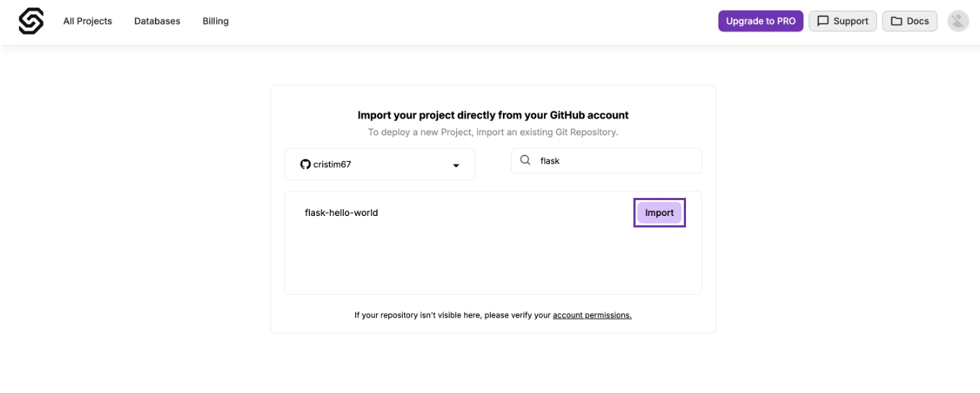Click the 'To deploy a new Project' subtitle
Screen dimensions: 980x393
(493, 132)
